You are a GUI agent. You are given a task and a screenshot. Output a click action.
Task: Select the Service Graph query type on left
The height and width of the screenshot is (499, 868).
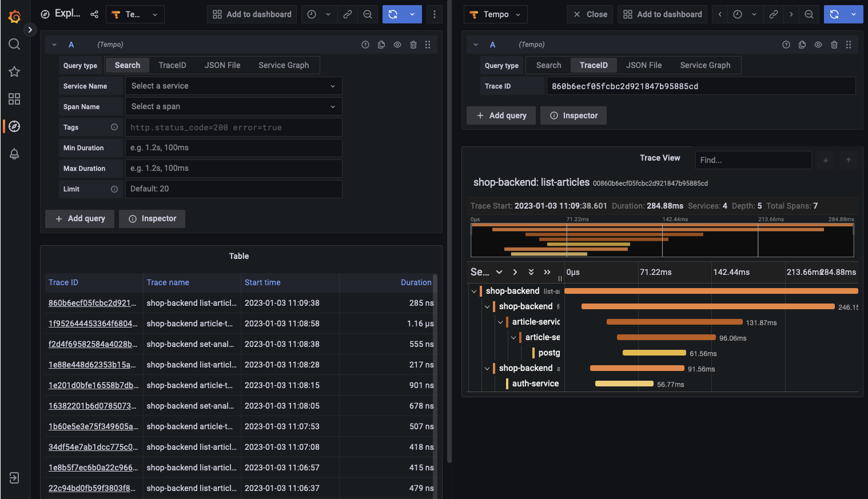coord(284,65)
